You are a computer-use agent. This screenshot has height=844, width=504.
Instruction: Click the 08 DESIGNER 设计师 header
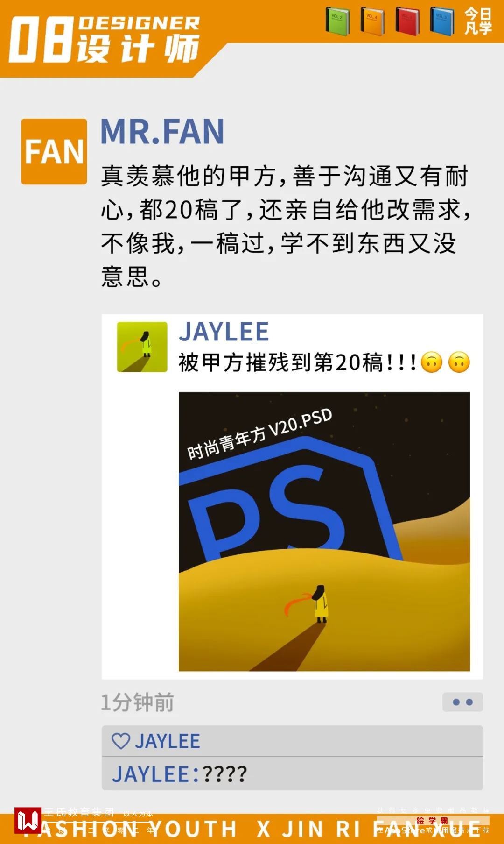click(105, 39)
